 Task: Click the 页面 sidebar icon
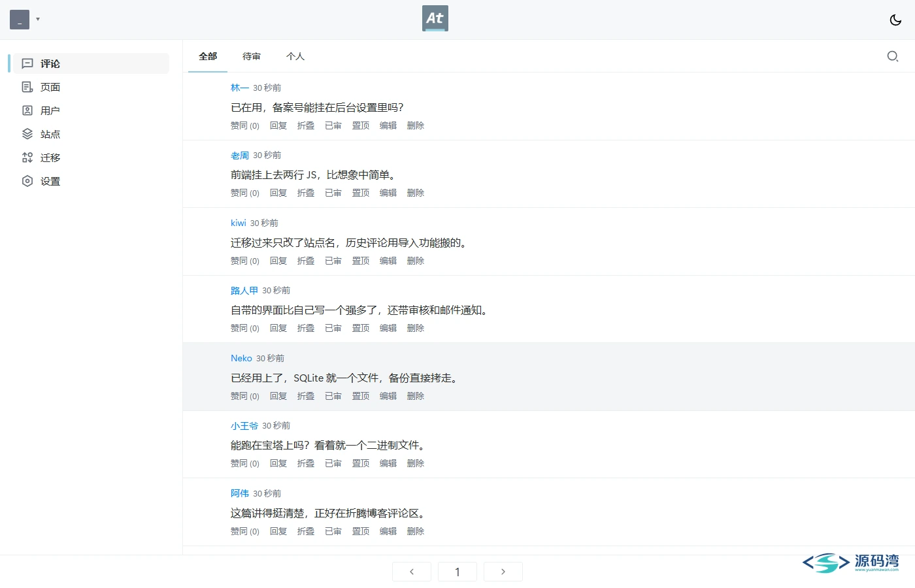click(27, 87)
